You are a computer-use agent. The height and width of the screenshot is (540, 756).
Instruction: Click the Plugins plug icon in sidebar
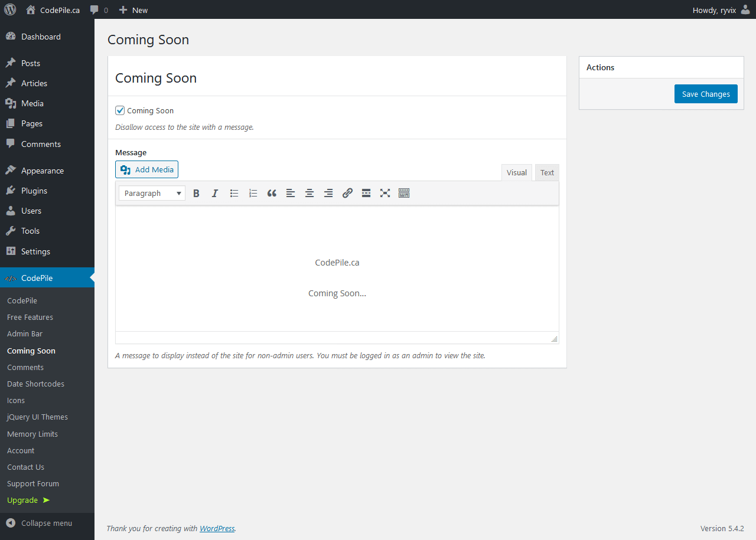pyautogui.click(x=11, y=191)
